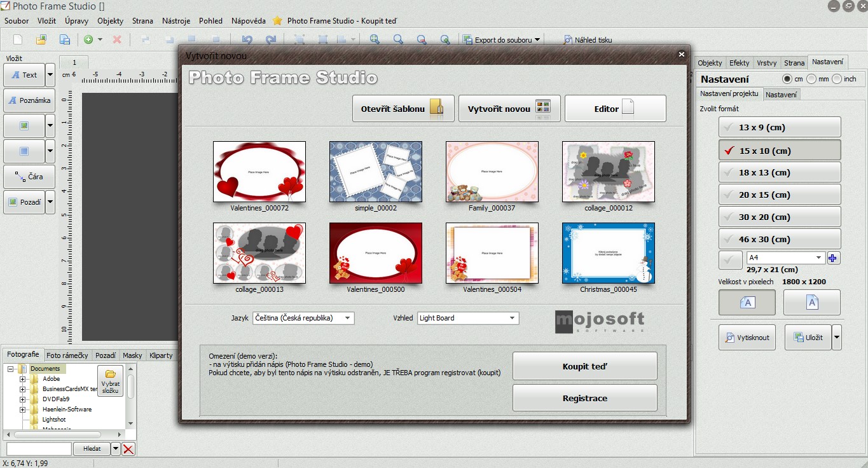The image size is (868, 468).
Task: Click the Uložit save button in settings panel
Action: (x=808, y=338)
